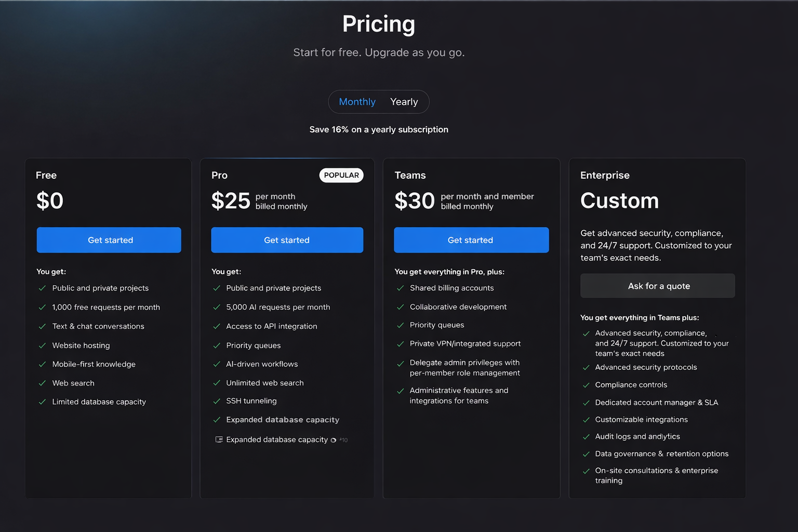Click the checkmark beside Website hosting

(43, 345)
